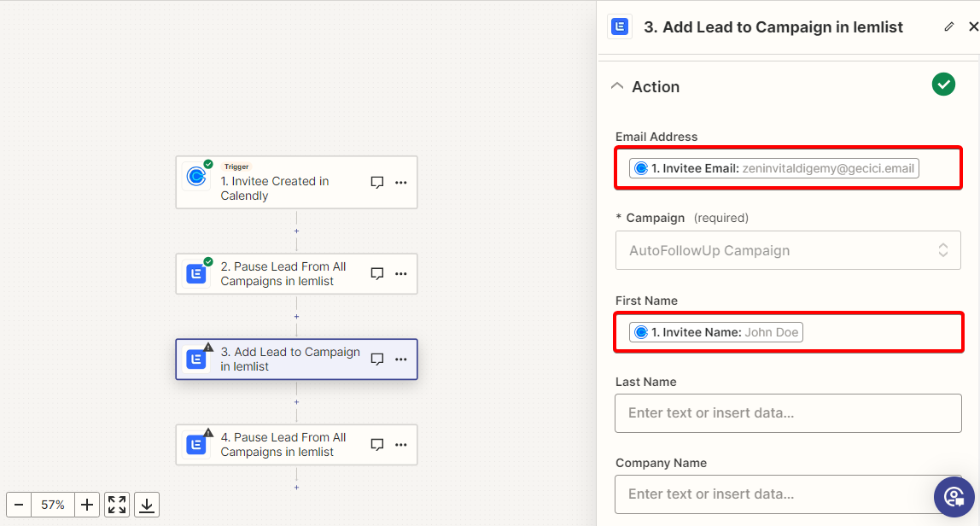Screen dimensions: 980x526
Task: Click the panel title Add Lead to Campaign
Action: coord(773,26)
